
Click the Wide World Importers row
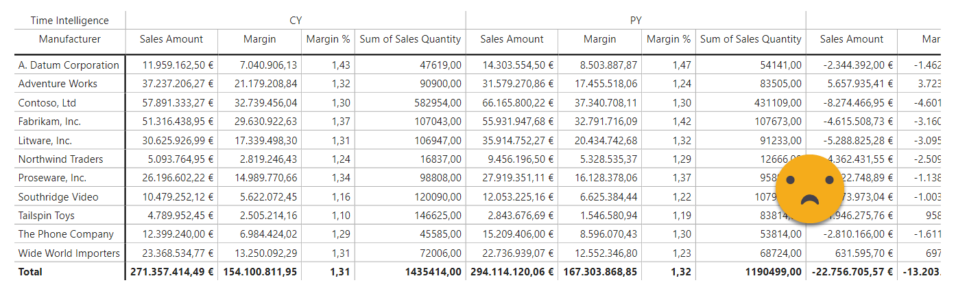(69, 253)
